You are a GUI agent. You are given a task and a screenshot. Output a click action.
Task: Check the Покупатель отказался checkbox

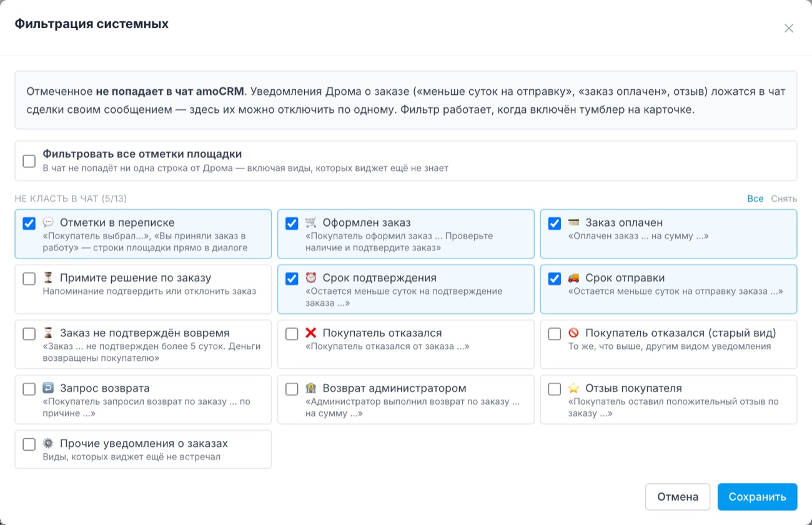[292, 334]
